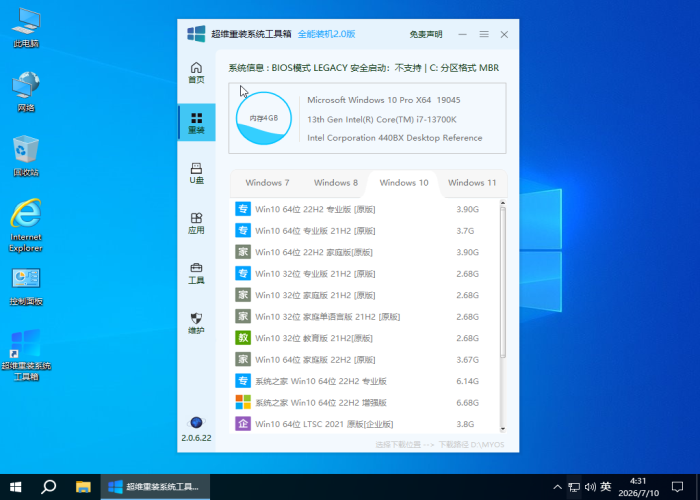This screenshot has width=700, height=500.
Task: Click the 英 input method indicator
Action: [x=606, y=487]
